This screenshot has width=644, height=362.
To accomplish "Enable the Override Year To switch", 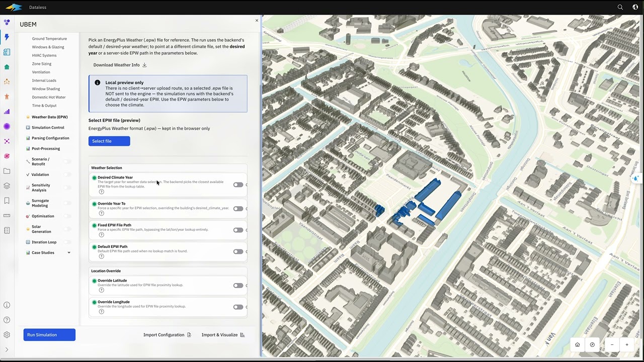I will [238, 209].
